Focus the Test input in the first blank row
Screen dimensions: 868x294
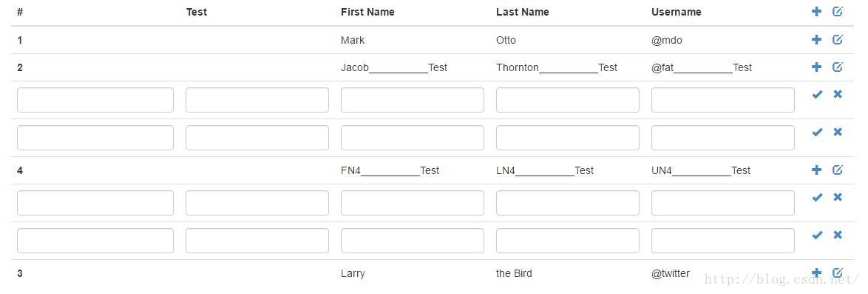(x=257, y=100)
